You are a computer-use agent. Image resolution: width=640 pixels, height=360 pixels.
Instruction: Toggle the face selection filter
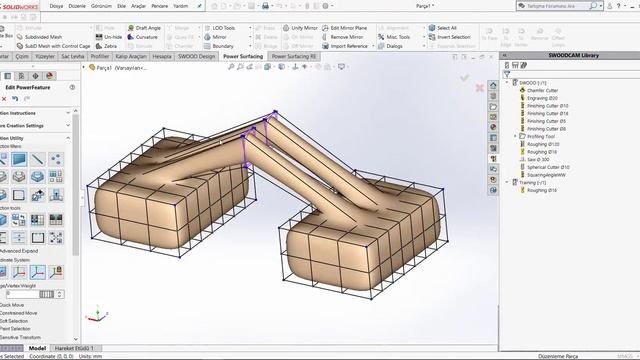(x=19, y=159)
